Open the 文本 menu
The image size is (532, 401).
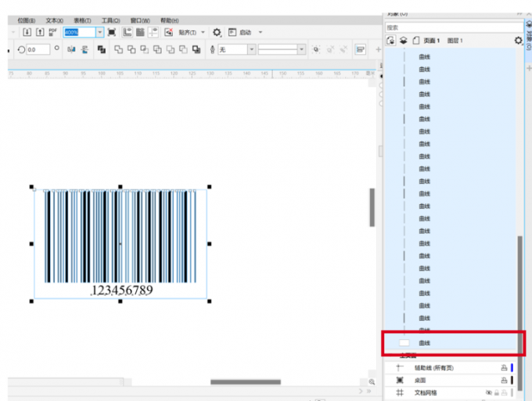[x=55, y=20]
